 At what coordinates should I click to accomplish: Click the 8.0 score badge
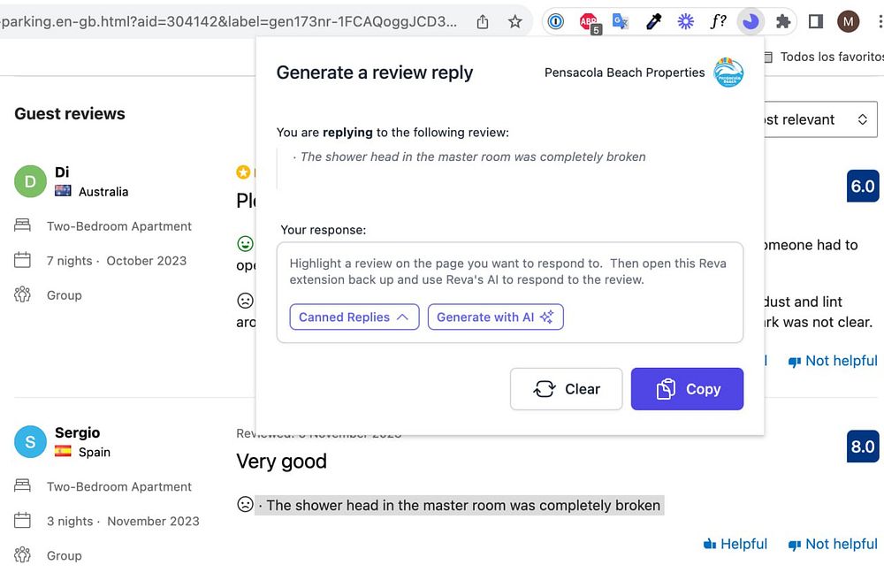point(863,447)
